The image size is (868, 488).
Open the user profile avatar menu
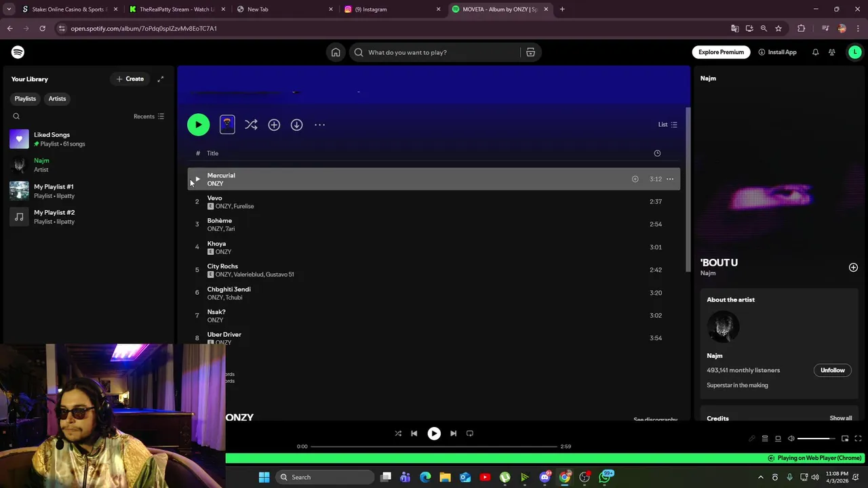pos(855,52)
